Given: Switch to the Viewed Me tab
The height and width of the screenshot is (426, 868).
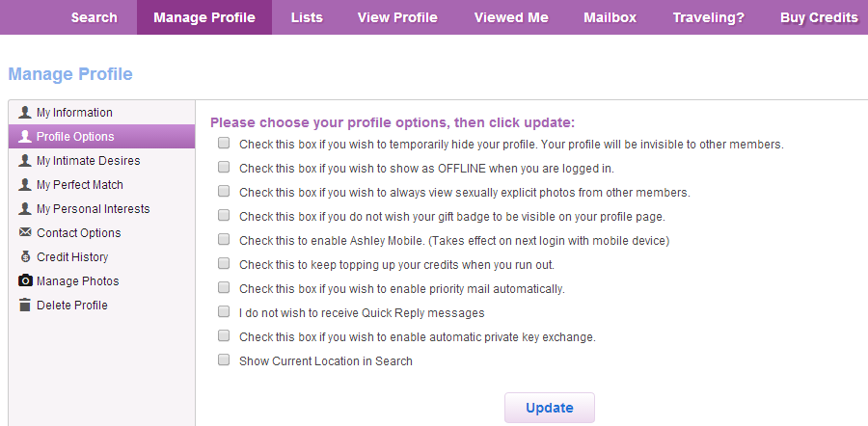Looking at the screenshot, I should pyautogui.click(x=511, y=17).
